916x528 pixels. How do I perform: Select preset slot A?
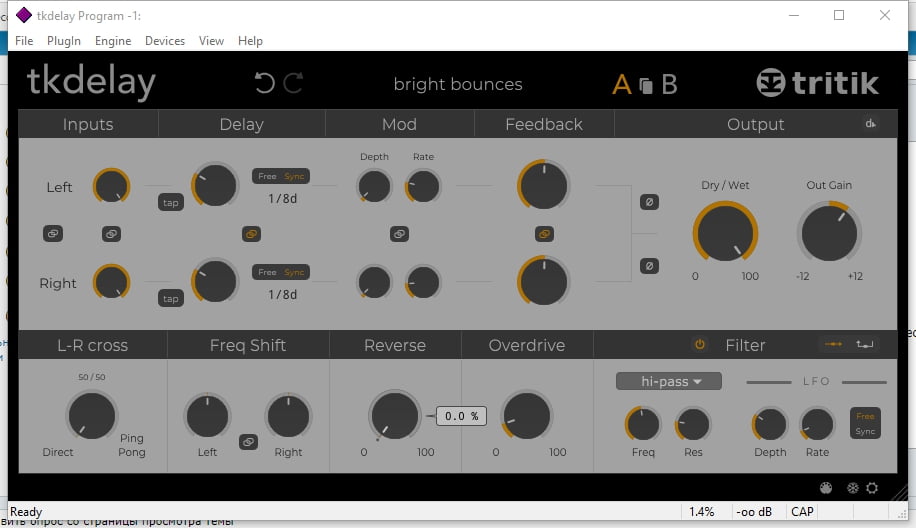pyautogui.click(x=622, y=85)
